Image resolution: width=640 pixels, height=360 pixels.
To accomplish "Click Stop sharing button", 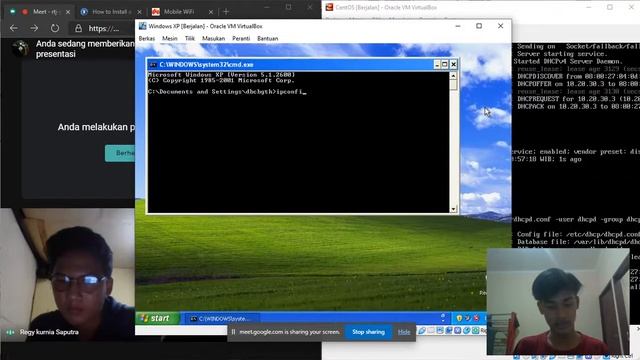I will pos(368,332).
